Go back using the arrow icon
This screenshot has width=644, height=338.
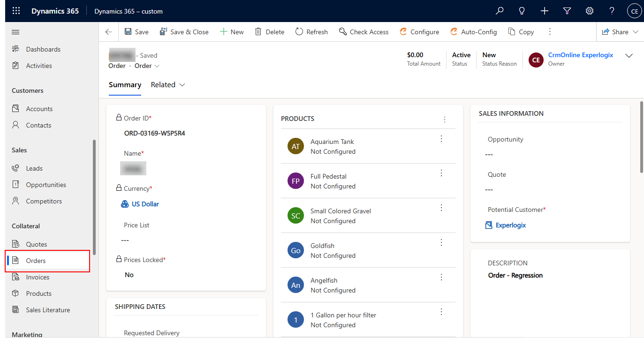(109, 32)
